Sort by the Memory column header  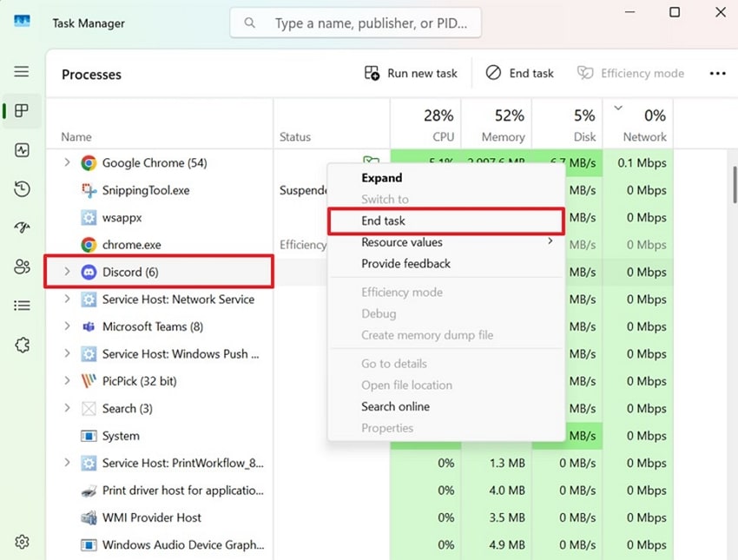497,124
